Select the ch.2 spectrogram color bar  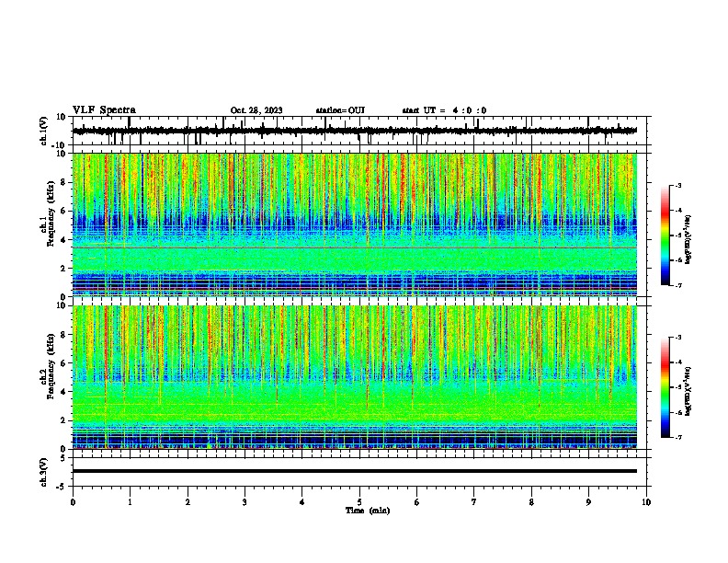coord(665,387)
